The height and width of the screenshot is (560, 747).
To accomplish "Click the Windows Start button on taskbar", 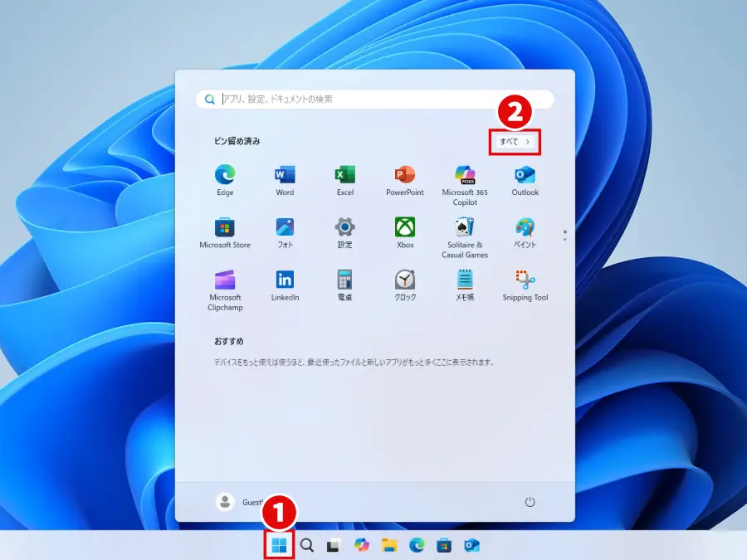I will [x=279, y=545].
